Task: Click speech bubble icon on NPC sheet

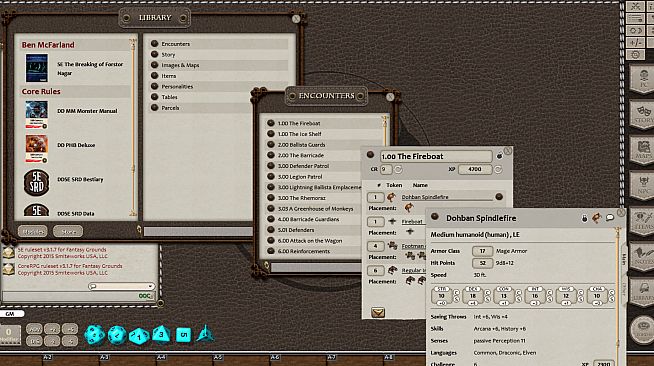Action: (x=610, y=218)
